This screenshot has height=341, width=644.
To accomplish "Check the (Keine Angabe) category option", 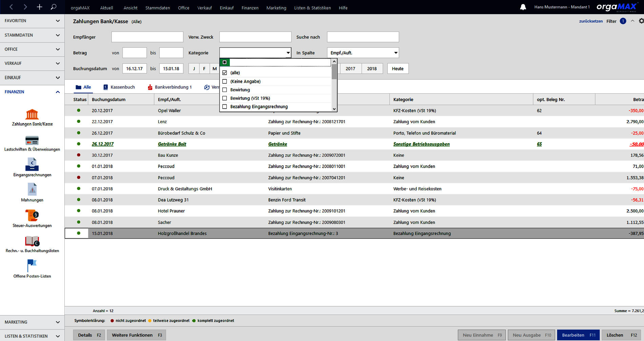I will [224, 81].
